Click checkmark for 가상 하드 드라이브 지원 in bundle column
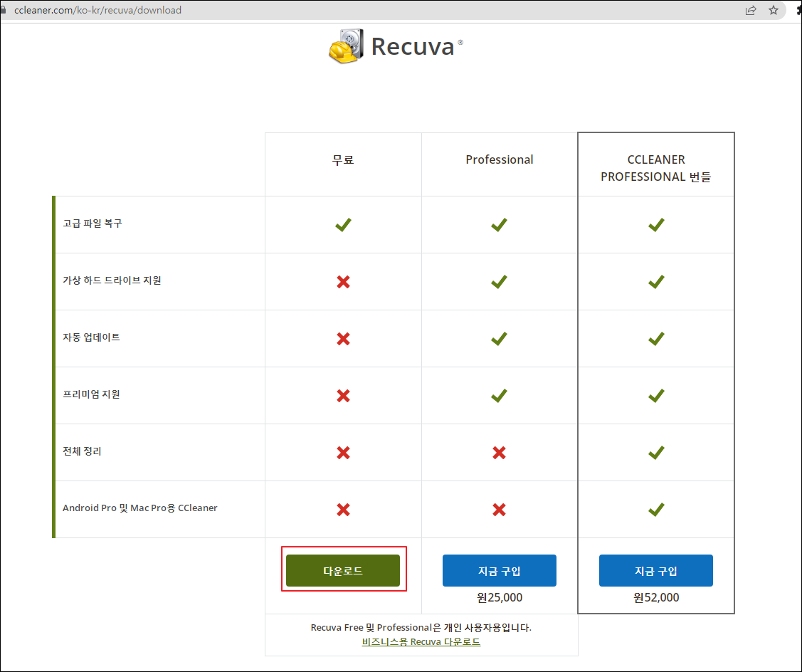The height and width of the screenshot is (672, 802). point(656,281)
